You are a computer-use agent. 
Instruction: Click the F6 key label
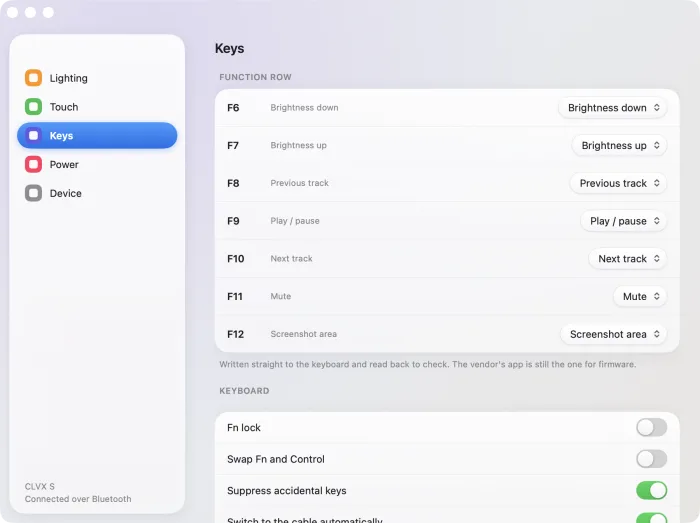(233, 108)
